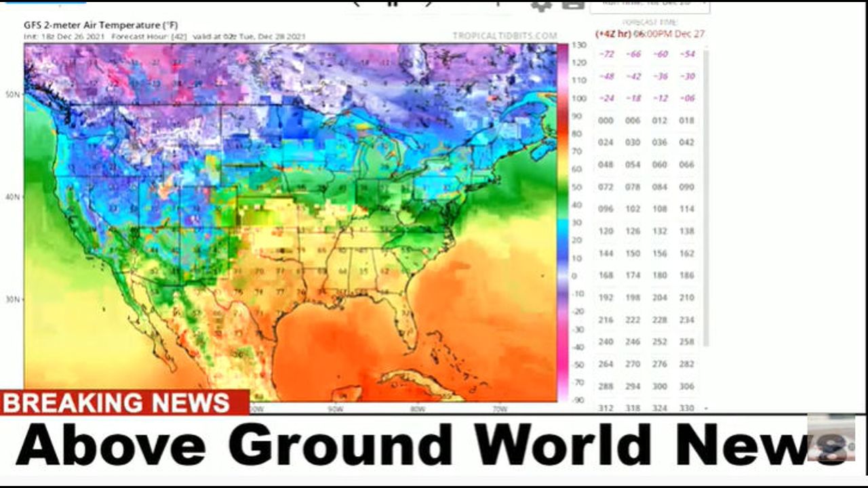Choose forecast hour 288
The width and height of the screenshot is (868, 488).
(606, 386)
